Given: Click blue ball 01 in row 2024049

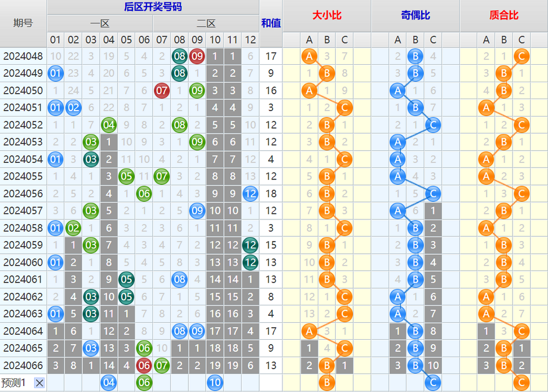Looking at the screenshot, I should point(56,73).
